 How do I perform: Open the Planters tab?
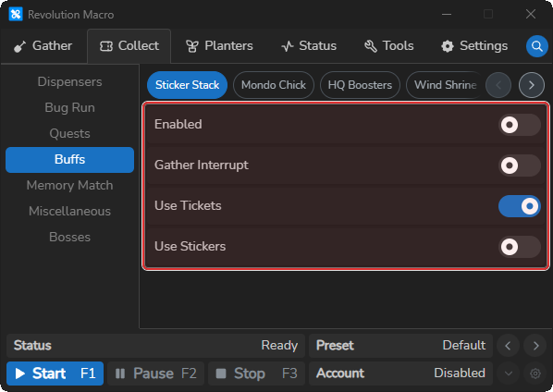pos(219,46)
